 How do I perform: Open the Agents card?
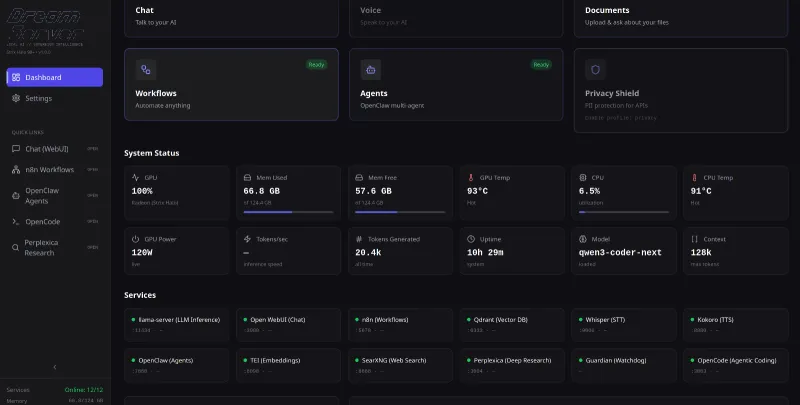click(x=456, y=85)
